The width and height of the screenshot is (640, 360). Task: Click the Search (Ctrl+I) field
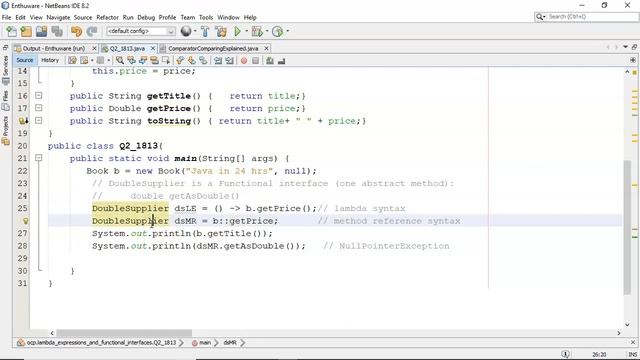[587, 17]
